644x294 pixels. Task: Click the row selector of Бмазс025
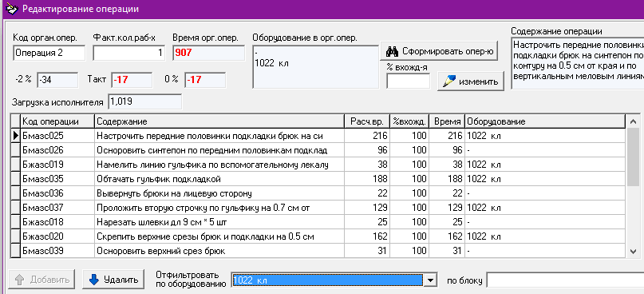[16, 136]
